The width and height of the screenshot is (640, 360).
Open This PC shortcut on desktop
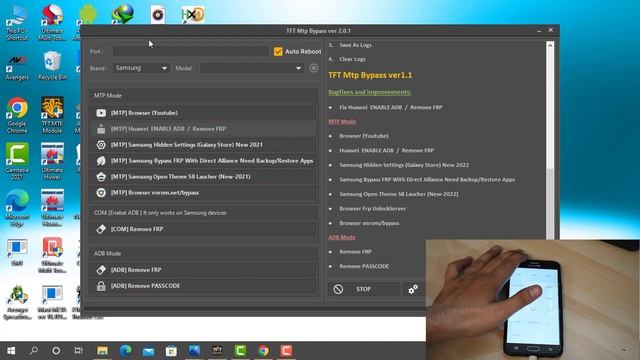click(17, 22)
